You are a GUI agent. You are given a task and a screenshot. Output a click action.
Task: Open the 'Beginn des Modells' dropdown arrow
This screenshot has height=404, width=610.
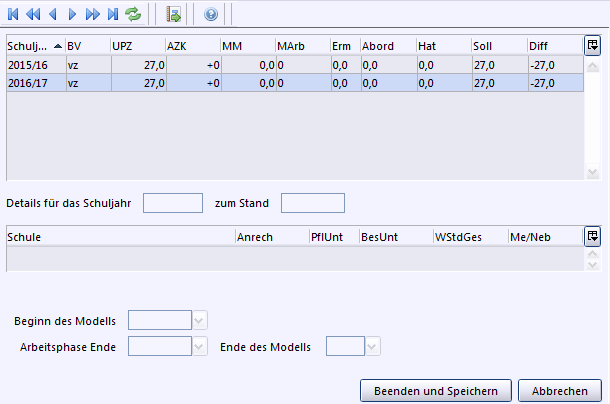(200, 320)
